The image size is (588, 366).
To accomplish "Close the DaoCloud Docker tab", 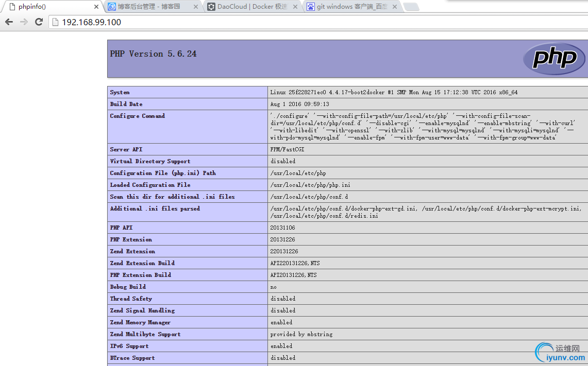I will (x=295, y=7).
